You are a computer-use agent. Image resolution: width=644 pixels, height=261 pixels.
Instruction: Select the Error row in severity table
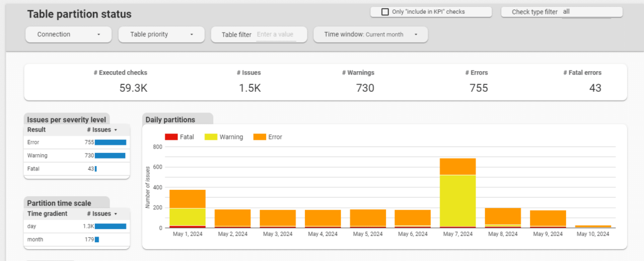(x=77, y=142)
